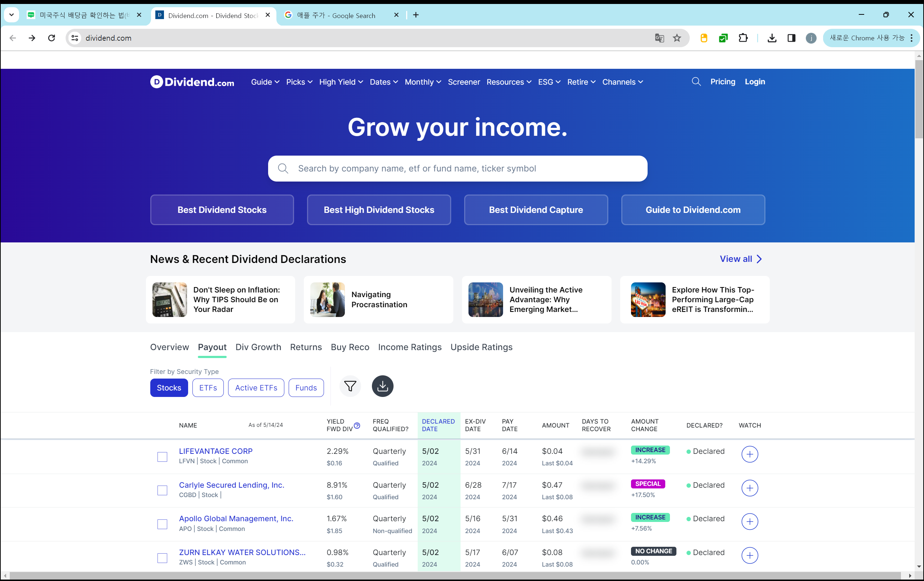Click the download table data icon

(x=382, y=386)
